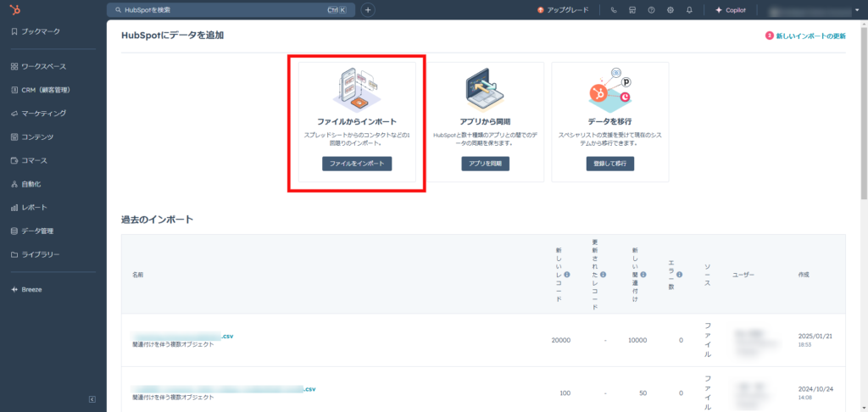Screen dimensions: 868x412
Task: Click the 作成 column header
Action: 804,275
